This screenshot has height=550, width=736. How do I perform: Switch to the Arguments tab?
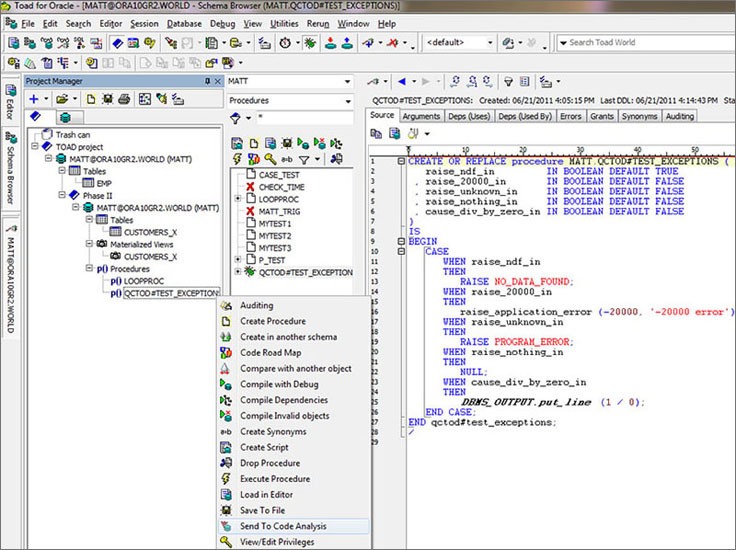click(x=421, y=116)
